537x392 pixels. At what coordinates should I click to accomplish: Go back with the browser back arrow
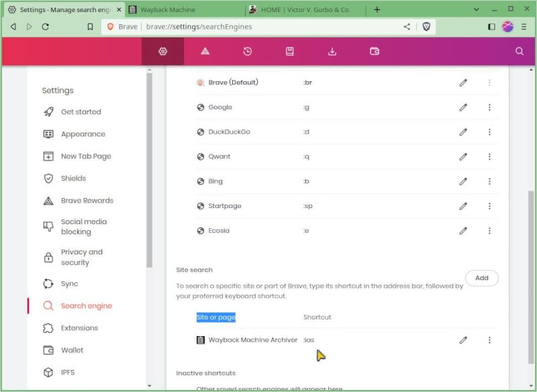13,27
